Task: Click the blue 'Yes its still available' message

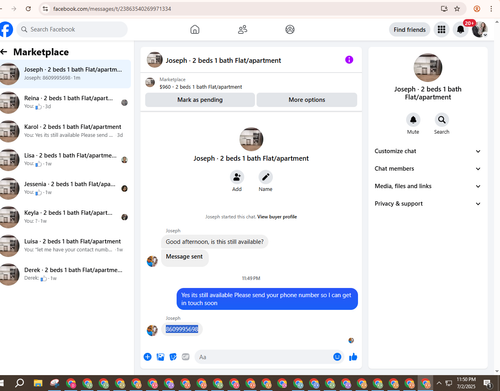Action: pos(267,299)
